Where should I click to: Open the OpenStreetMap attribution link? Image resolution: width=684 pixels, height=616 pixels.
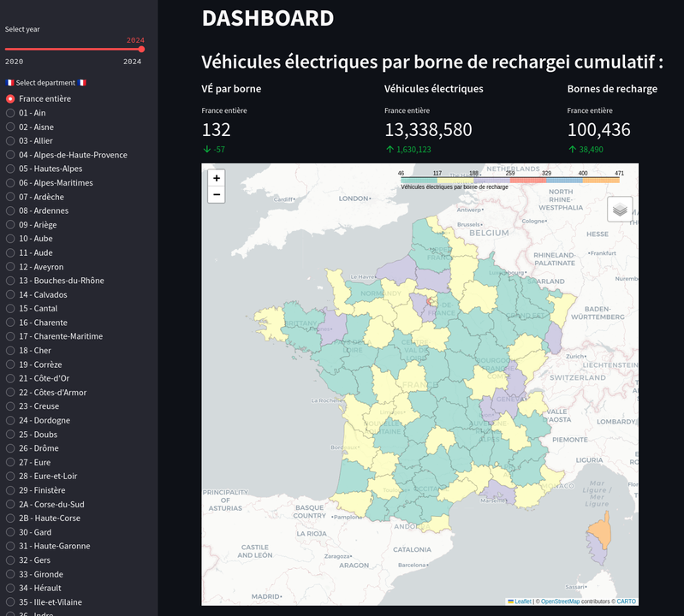[x=560, y=601]
